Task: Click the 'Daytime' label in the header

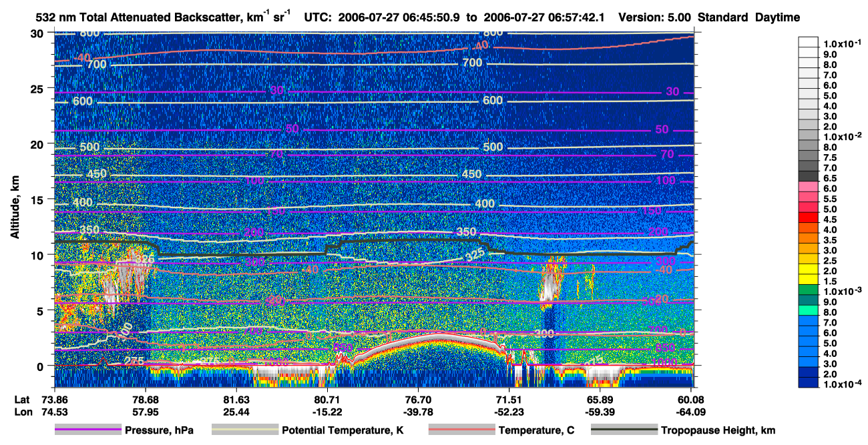Action: coord(778,18)
